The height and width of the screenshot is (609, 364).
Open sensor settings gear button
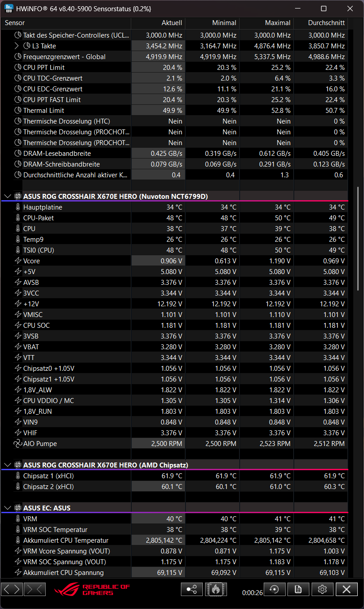322,589
